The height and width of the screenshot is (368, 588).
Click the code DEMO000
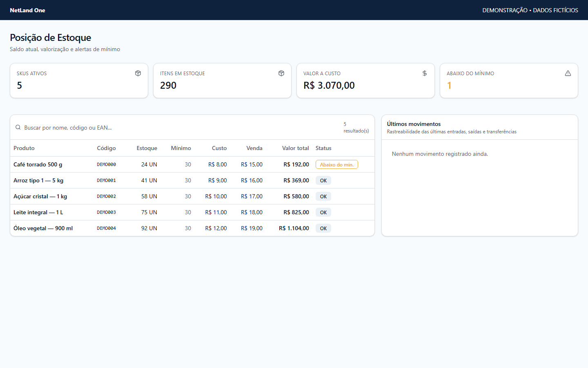point(106,164)
